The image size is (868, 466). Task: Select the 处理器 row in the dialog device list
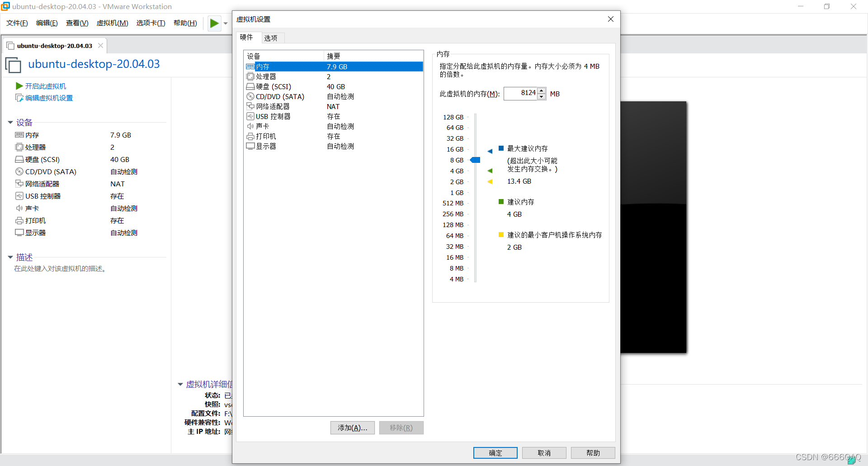point(334,76)
